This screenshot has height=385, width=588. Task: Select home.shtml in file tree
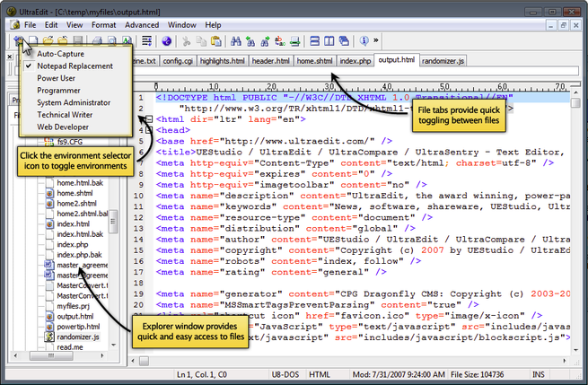pyautogui.click(x=75, y=194)
